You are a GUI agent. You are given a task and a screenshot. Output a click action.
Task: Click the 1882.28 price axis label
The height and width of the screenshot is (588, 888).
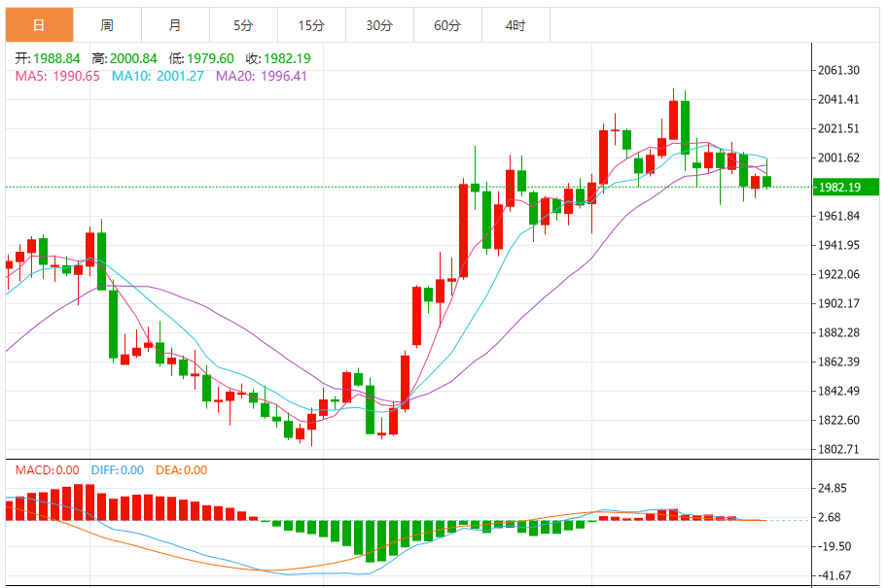click(x=838, y=332)
